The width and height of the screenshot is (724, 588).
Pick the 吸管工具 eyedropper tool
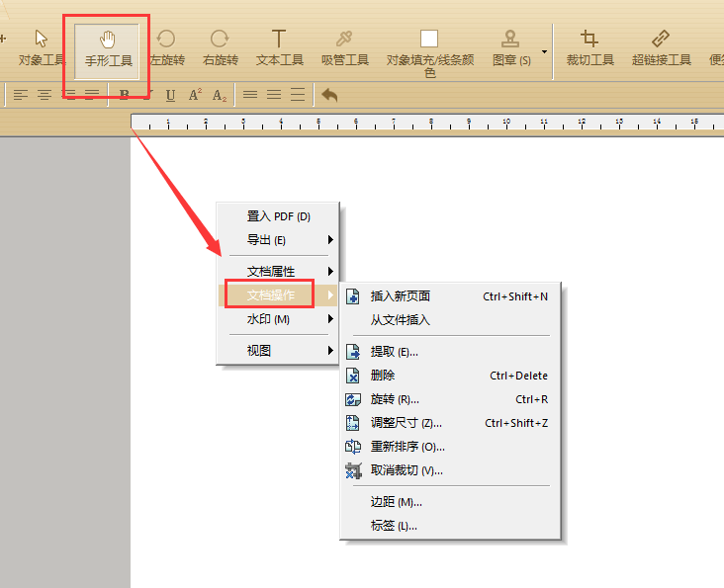pos(344,48)
